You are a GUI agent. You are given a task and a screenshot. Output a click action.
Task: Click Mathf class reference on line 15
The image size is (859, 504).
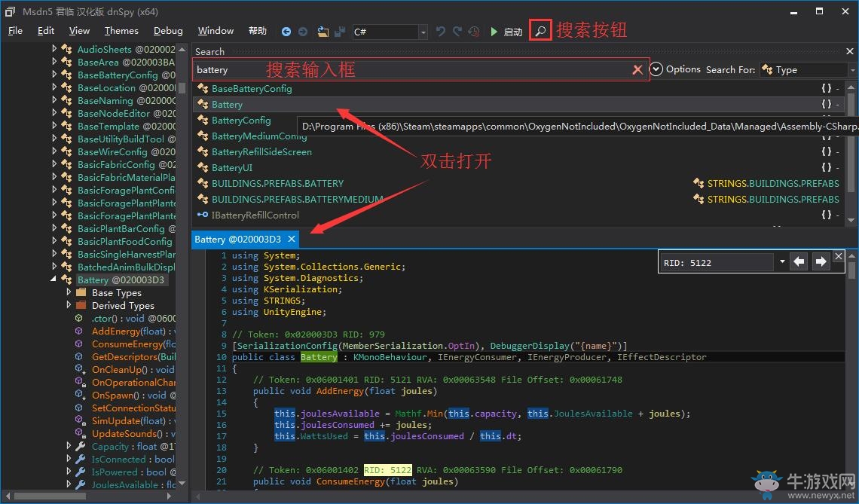coord(408,413)
